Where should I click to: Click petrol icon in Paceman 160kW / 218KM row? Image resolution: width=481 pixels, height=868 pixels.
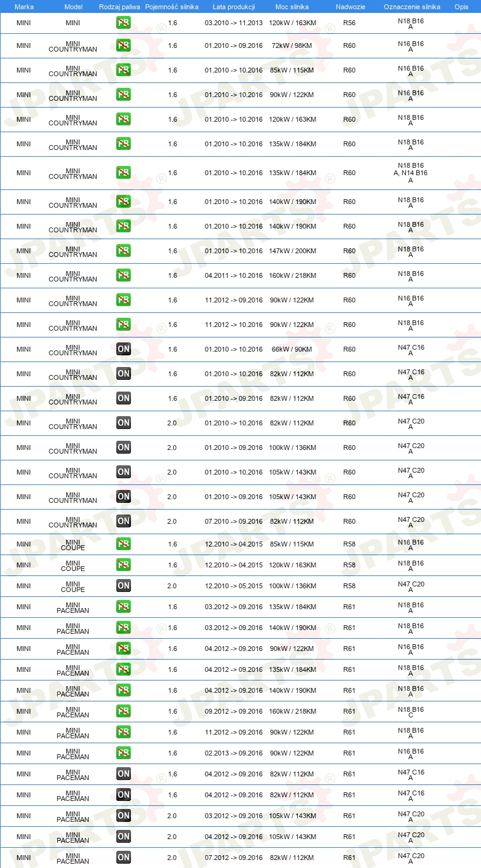coord(124,711)
